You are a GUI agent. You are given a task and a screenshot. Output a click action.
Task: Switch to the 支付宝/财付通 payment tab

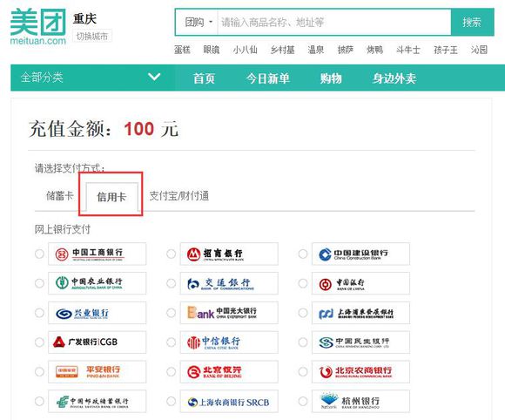point(179,196)
